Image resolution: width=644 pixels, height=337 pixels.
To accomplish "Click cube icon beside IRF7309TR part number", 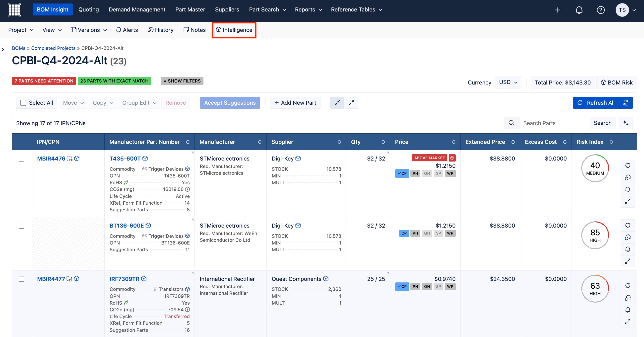I will [144, 278].
